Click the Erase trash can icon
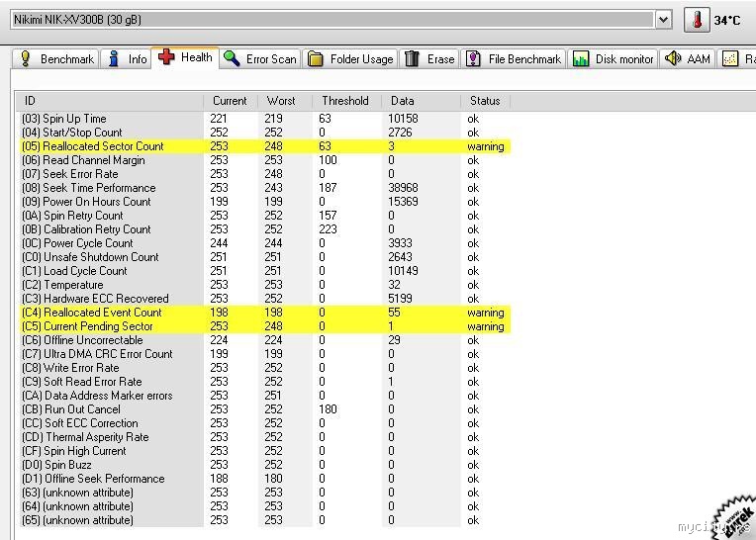The height and width of the screenshot is (540, 756). click(x=412, y=58)
